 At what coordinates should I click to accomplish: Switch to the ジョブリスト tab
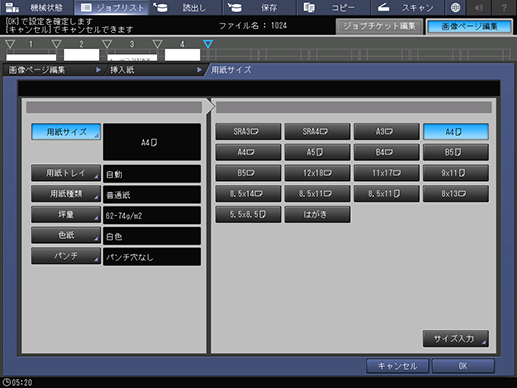coord(111,7)
